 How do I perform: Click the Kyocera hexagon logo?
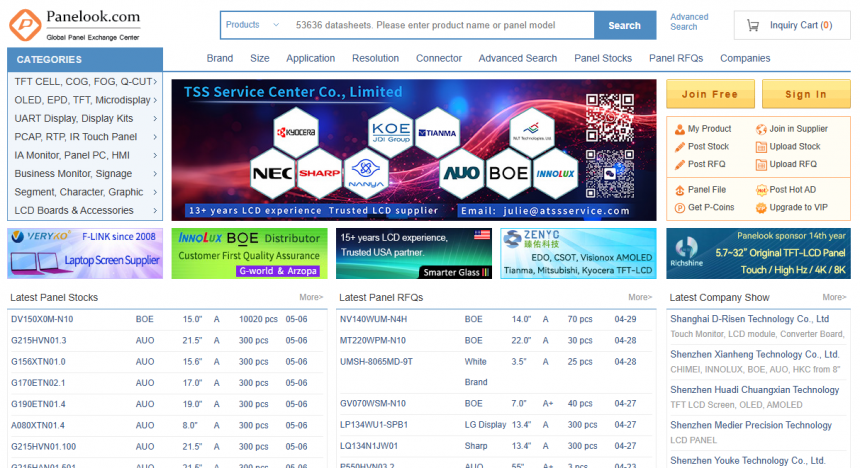(x=296, y=132)
